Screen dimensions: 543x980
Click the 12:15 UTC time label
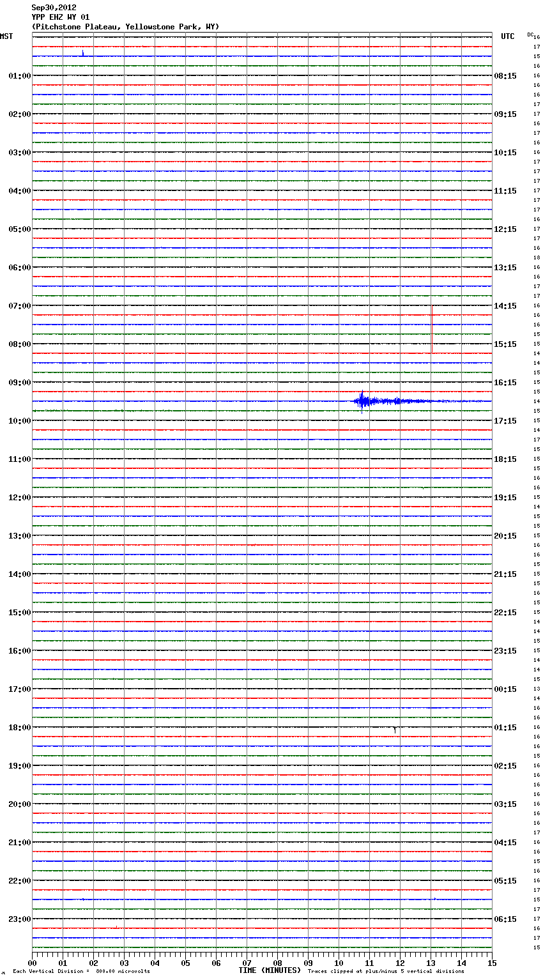505,229
